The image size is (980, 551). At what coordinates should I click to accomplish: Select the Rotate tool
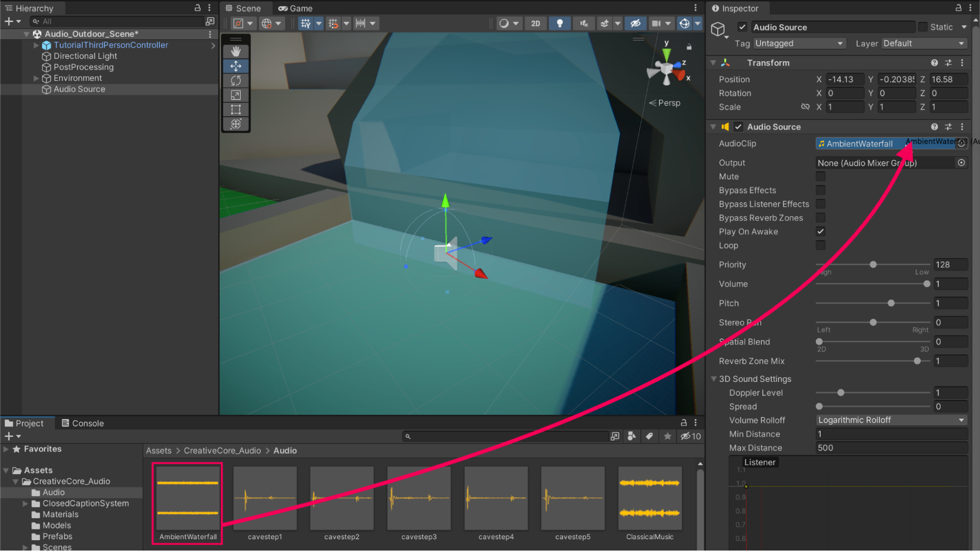pyautogui.click(x=236, y=80)
